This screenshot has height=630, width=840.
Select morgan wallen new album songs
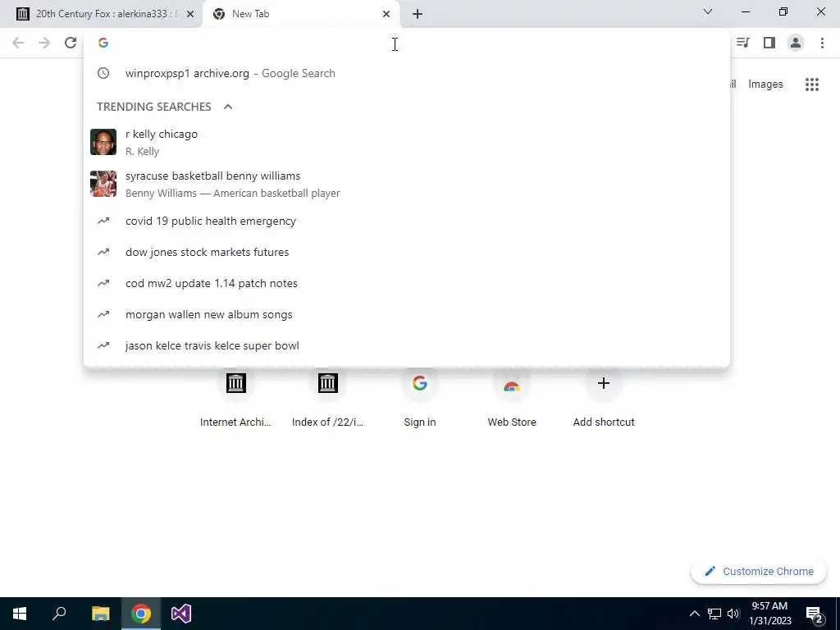tap(407, 314)
